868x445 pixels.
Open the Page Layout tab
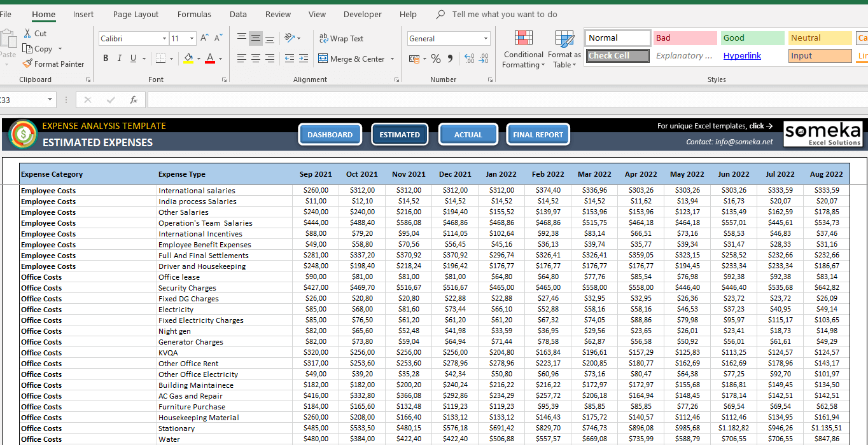click(x=136, y=14)
